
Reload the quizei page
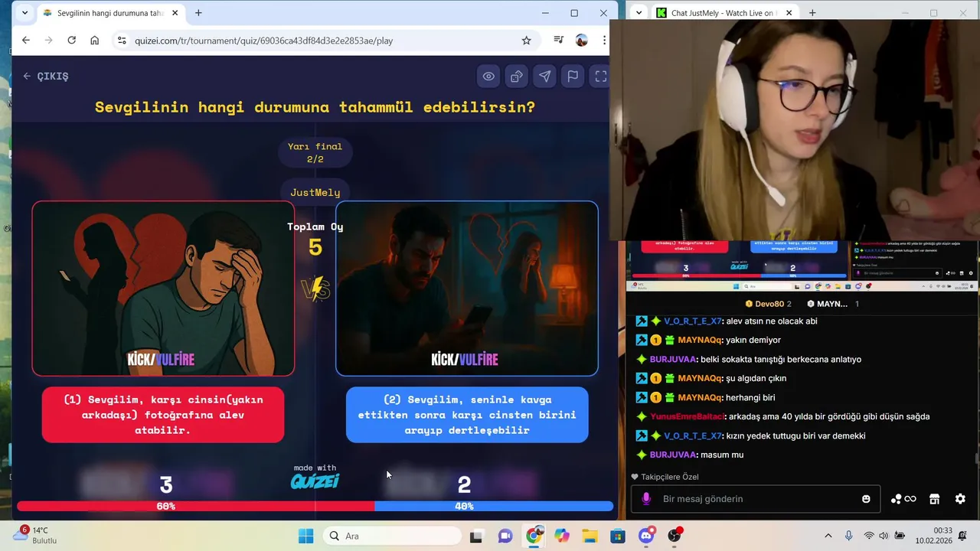pos(71,41)
